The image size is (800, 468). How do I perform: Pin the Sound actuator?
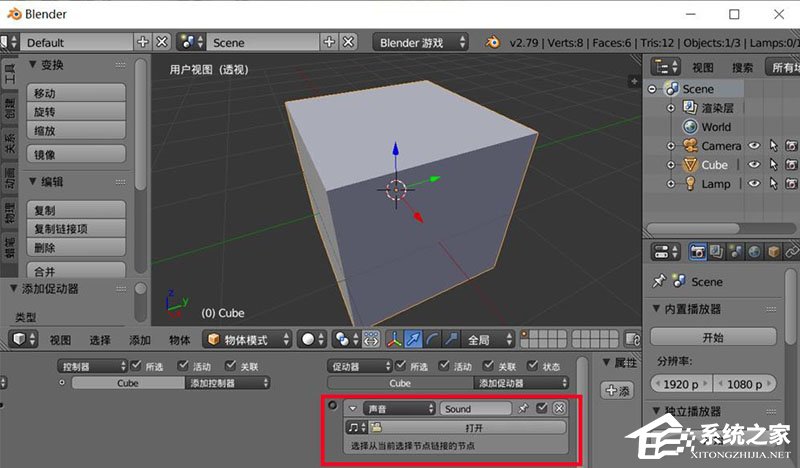(x=523, y=409)
